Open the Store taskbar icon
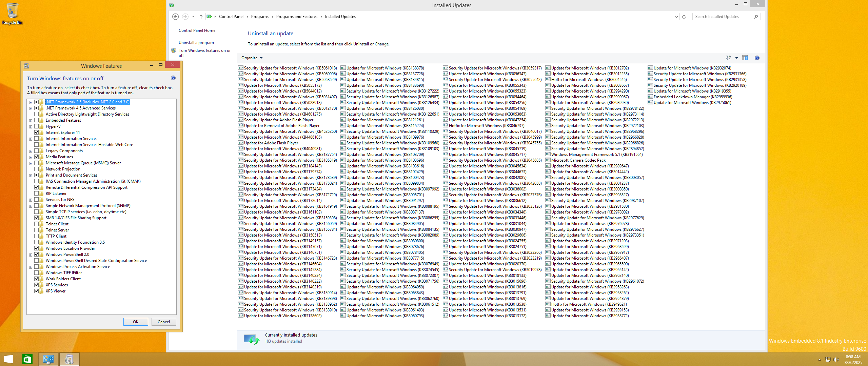Screen dimensions: 868x366 pyautogui.click(x=27, y=359)
